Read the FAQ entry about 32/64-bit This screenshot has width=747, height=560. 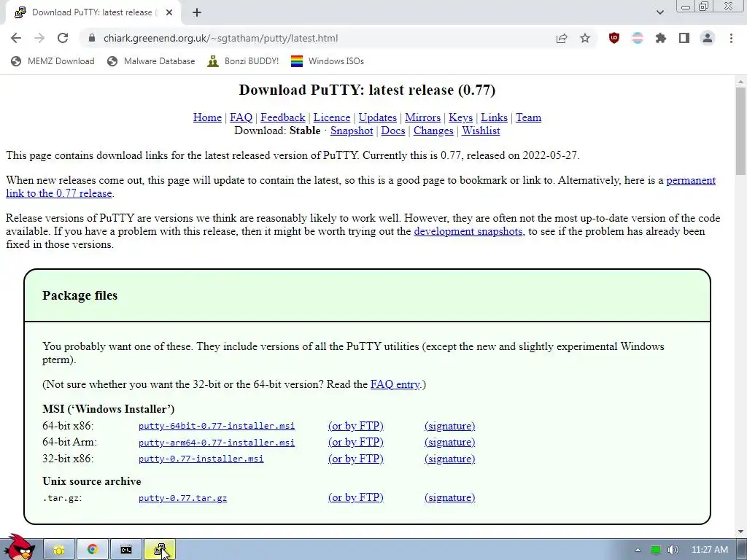coord(395,384)
